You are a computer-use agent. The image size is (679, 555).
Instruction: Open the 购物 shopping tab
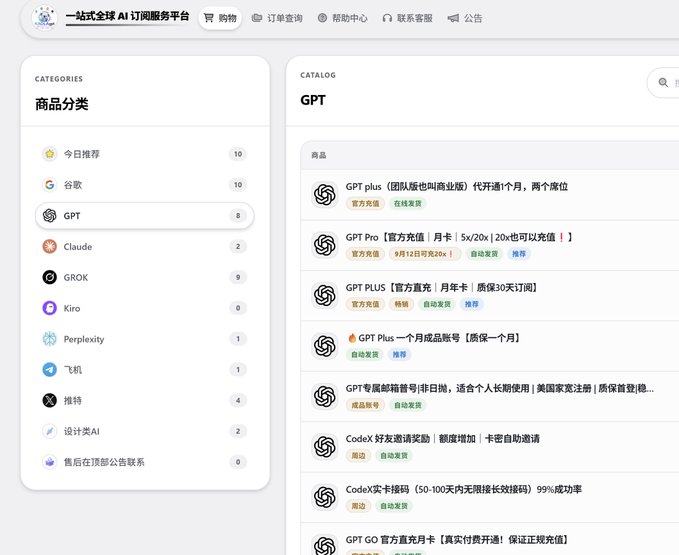click(x=220, y=18)
